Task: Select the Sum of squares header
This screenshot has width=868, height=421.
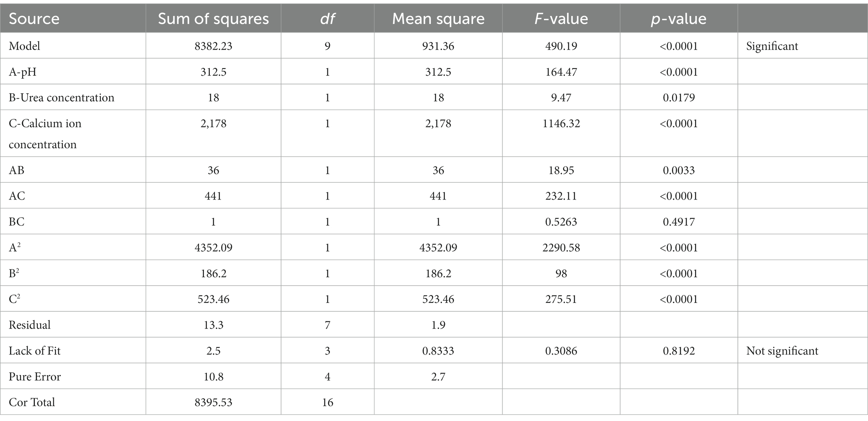Action: click(213, 19)
